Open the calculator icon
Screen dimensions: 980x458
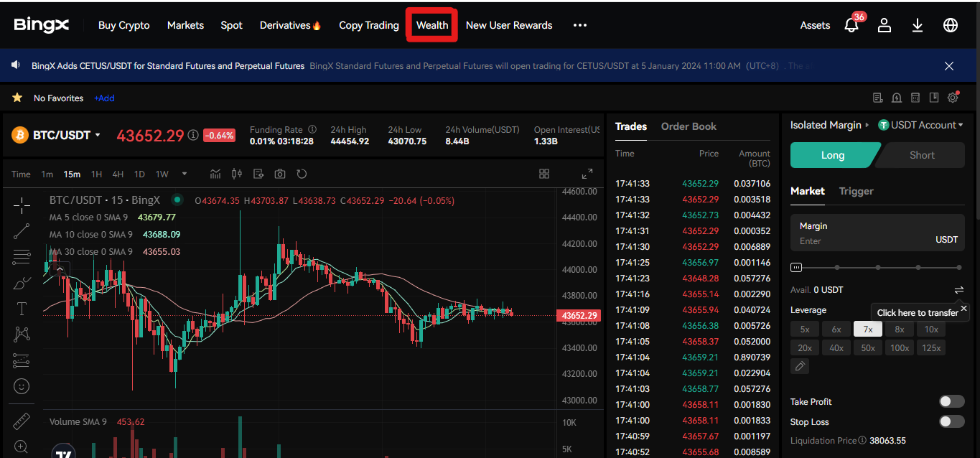coord(915,98)
